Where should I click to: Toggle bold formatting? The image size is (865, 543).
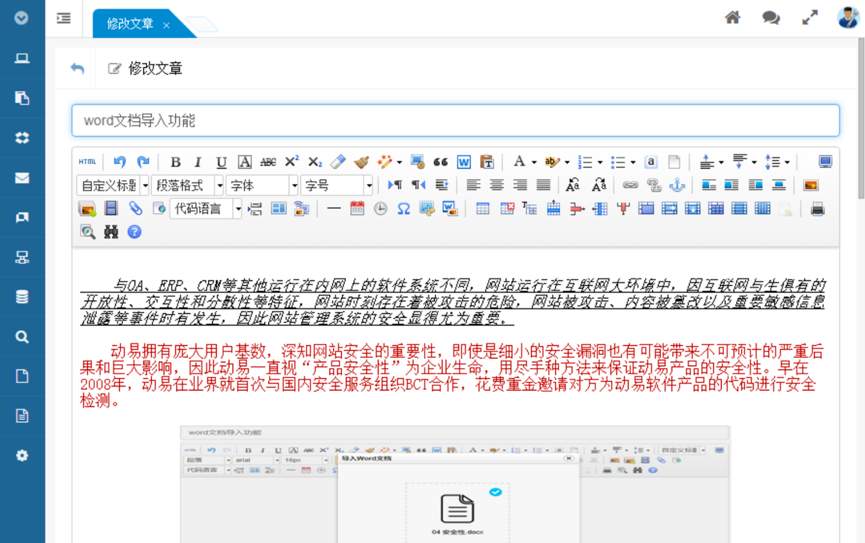175,162
